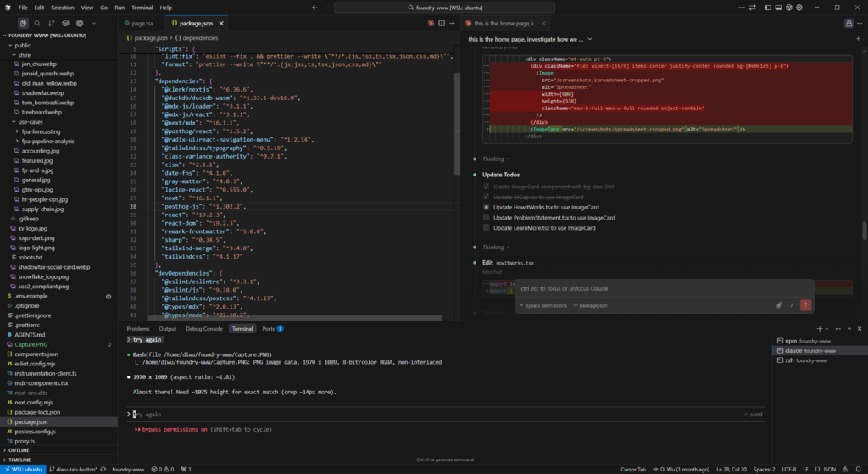Add a new terminal with plus icon
Image resolution: width=868 pixels, height=474 pixels.
[x=820, y=328]
